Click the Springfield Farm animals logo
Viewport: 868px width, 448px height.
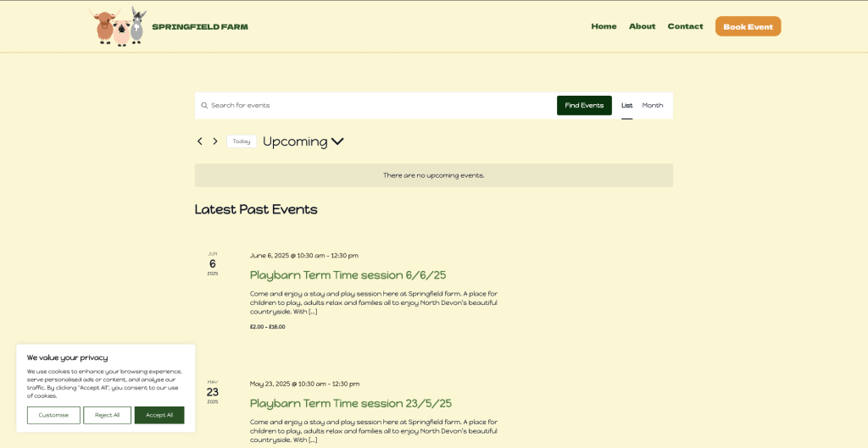120,26
